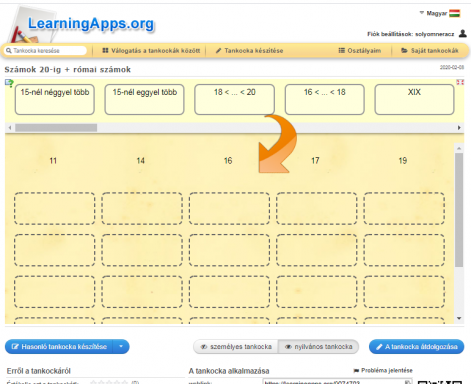Click the fullscreen icon at app corner
471x384 pixels.
(460, 82)
